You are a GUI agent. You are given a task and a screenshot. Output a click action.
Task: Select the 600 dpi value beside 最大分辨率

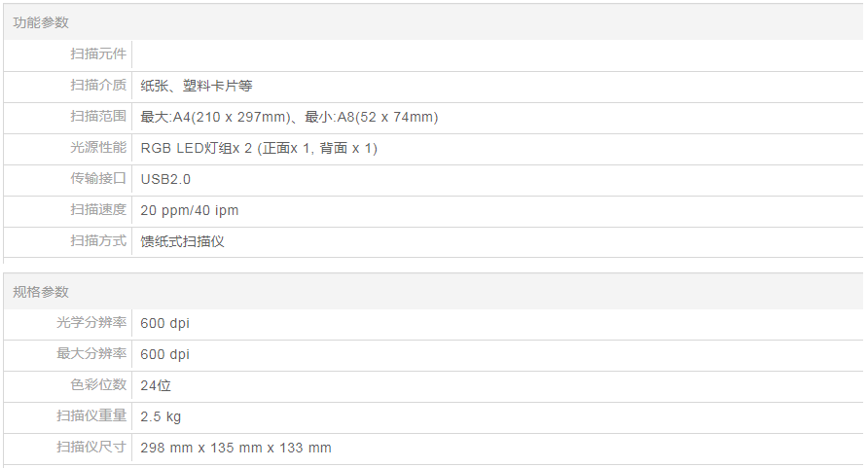[164, 355]
